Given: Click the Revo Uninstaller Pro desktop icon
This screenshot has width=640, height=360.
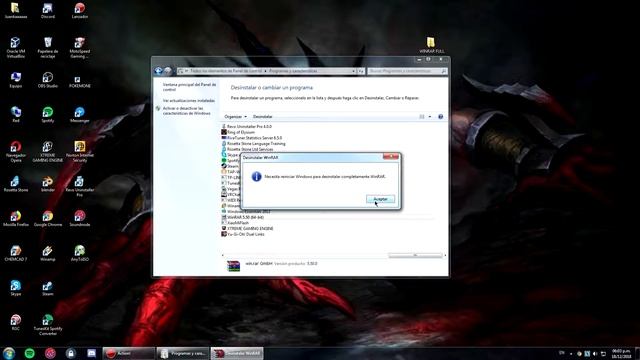Looking at the screenshot, I should point(80,186).
